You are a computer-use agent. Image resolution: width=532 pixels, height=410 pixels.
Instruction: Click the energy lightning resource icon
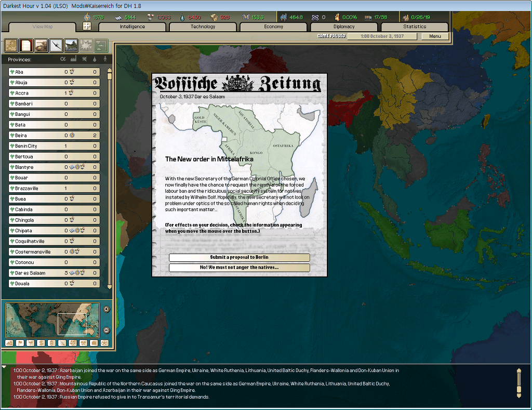[x=87, y=17]
